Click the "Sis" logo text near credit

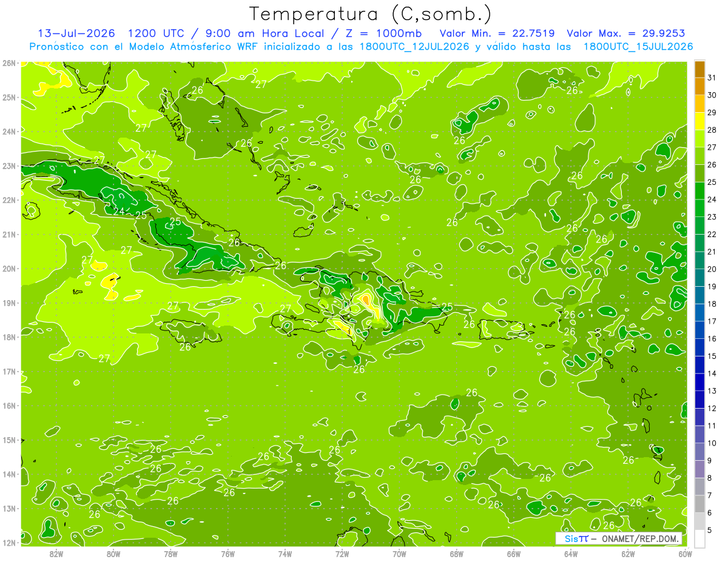click(x=571, y=539)
